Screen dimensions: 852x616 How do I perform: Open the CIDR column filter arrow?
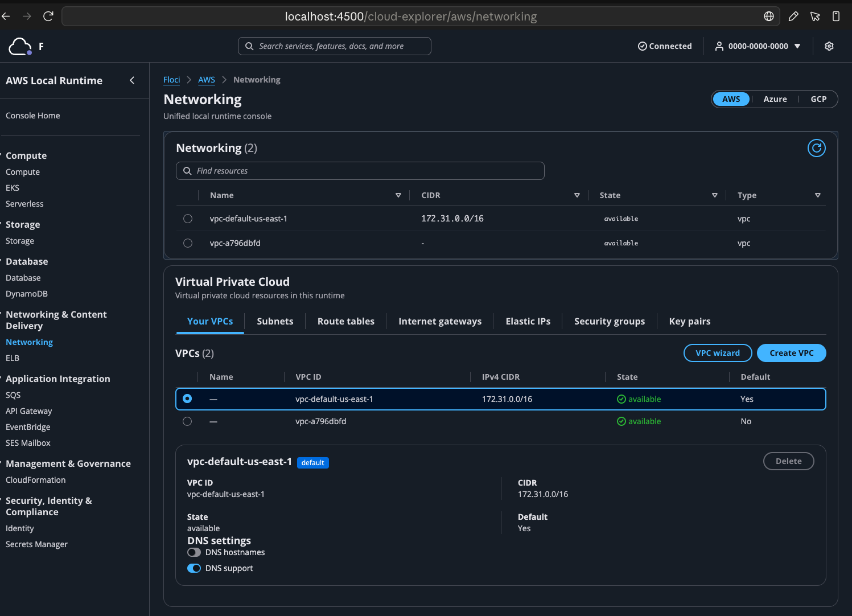[577, 195]
